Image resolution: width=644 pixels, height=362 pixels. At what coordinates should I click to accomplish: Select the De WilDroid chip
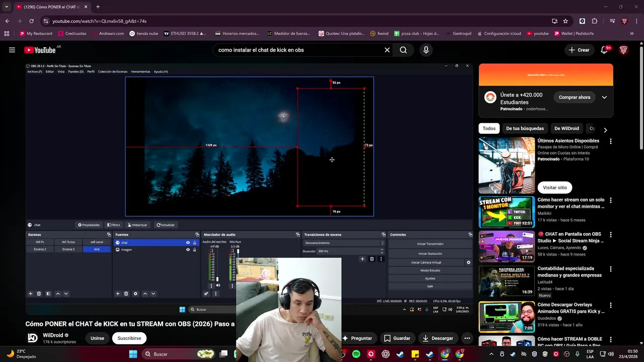[x=567, y=128]
